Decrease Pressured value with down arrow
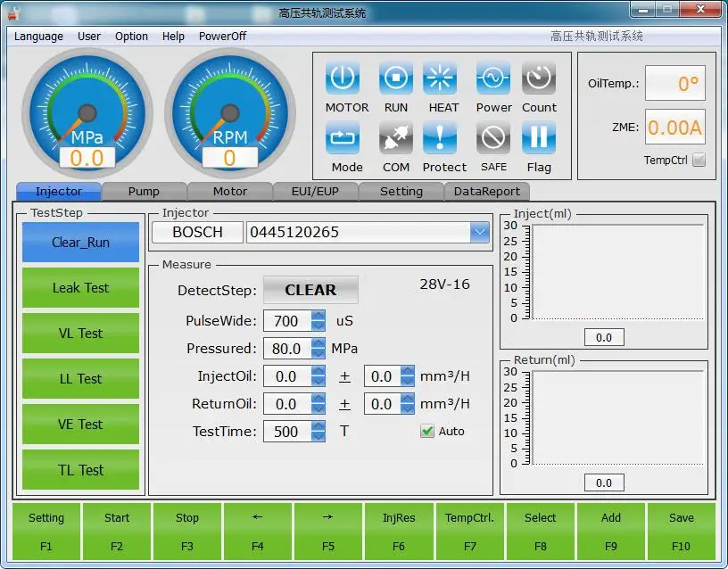Viewport: 728px width, 569px height. [318, 354]
